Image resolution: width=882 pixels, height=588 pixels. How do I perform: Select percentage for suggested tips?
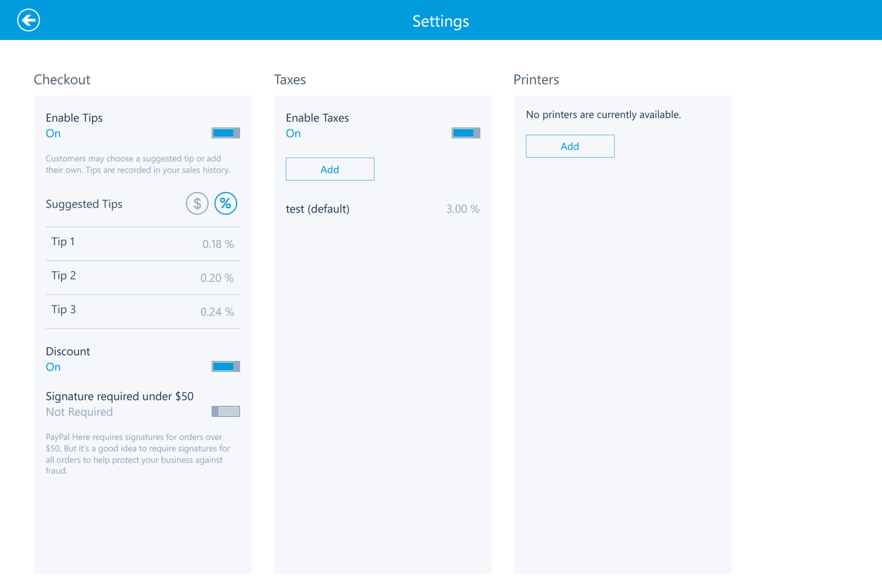pos(226,204)
